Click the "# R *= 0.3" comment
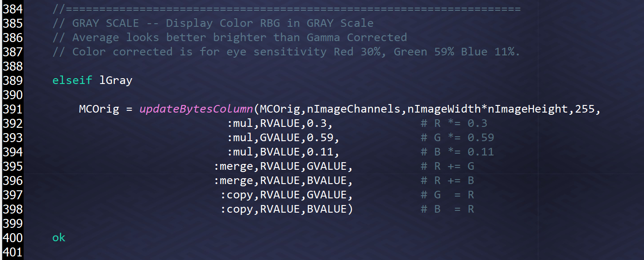This screenshot has height=260, width=644. (x=454, y=123)
